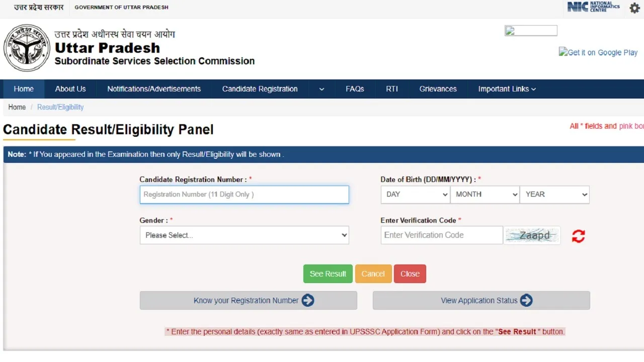
Task: Open the DAY dropdown for date of birth
Action: (415, 195)
